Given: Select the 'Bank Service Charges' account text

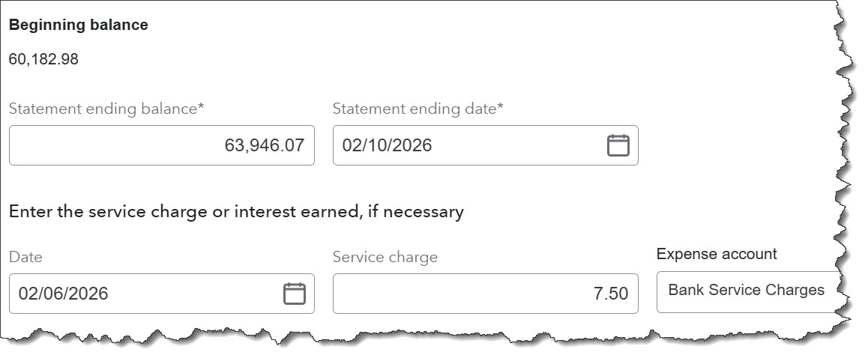Looking at the screenshot, I should [746, 291].
